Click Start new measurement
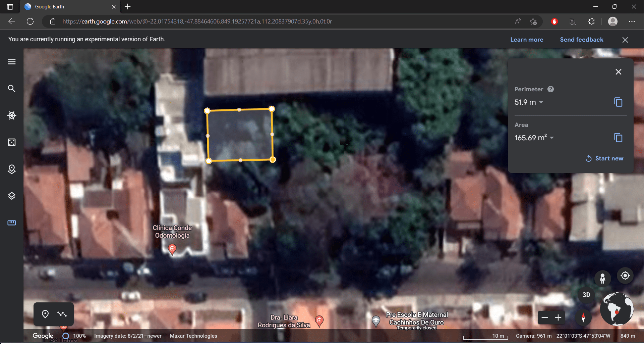644x344 pixels. coord(604,158)
